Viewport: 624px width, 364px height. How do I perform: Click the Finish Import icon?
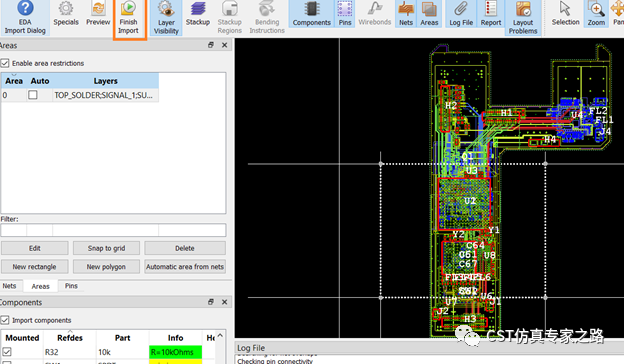tap(128, 18)
